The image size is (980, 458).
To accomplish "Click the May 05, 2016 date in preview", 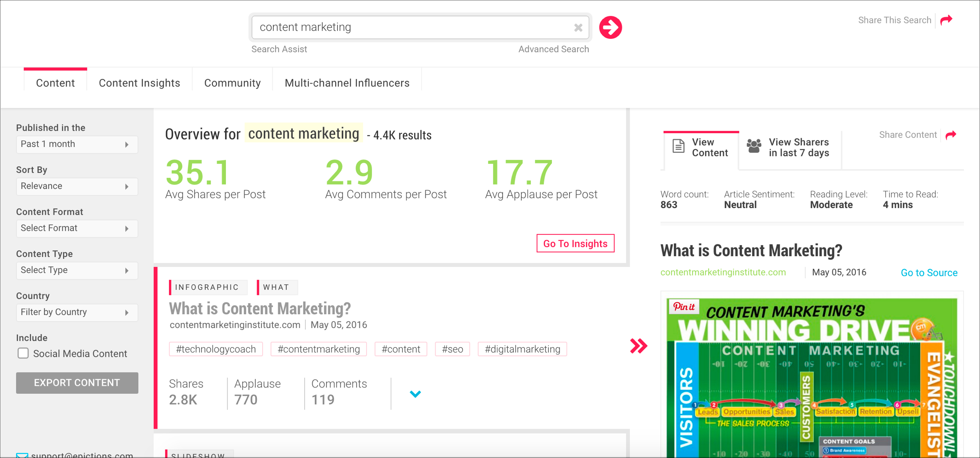I will pos(839,272).
